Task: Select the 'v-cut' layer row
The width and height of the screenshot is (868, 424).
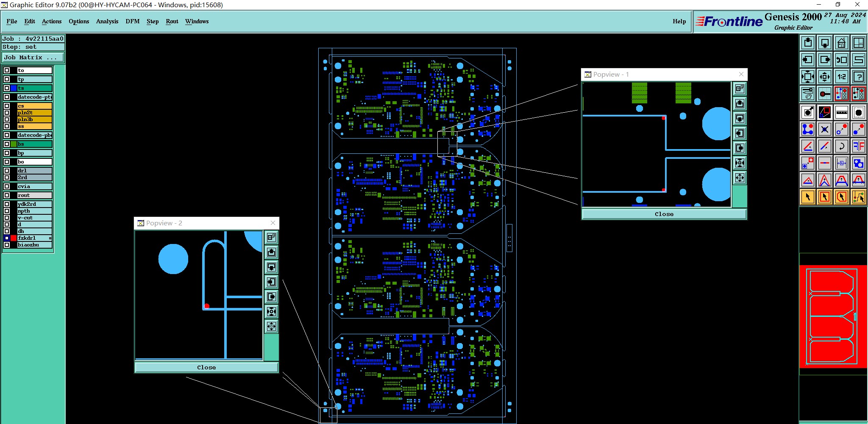Action: pos(35,218)
